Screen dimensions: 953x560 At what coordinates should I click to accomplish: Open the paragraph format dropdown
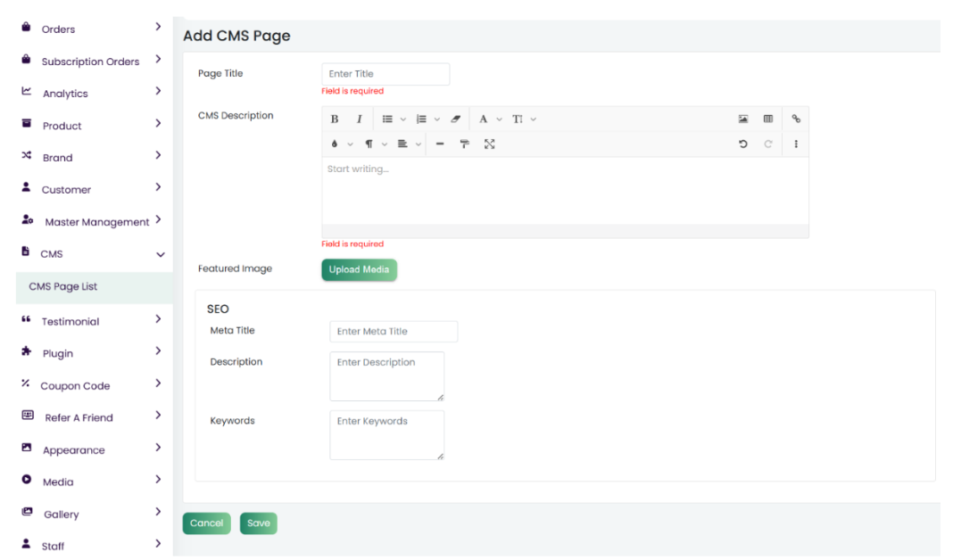tap(375, 144)
